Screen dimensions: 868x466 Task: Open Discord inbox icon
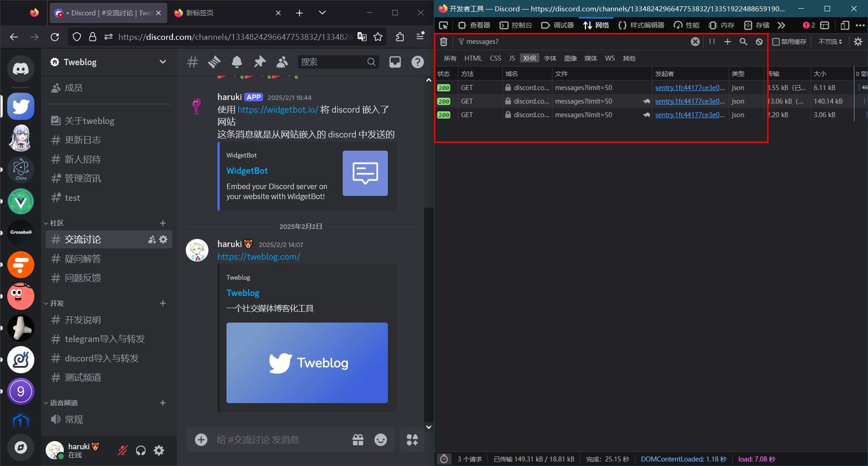[395, 62]
